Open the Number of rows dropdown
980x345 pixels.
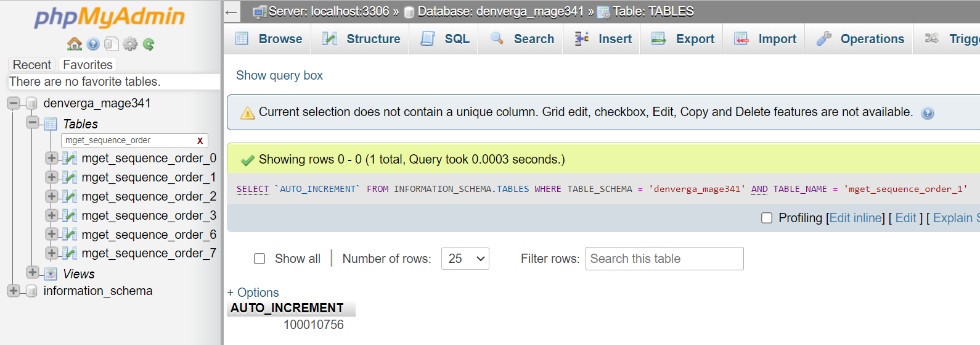[x=465, y=259]
